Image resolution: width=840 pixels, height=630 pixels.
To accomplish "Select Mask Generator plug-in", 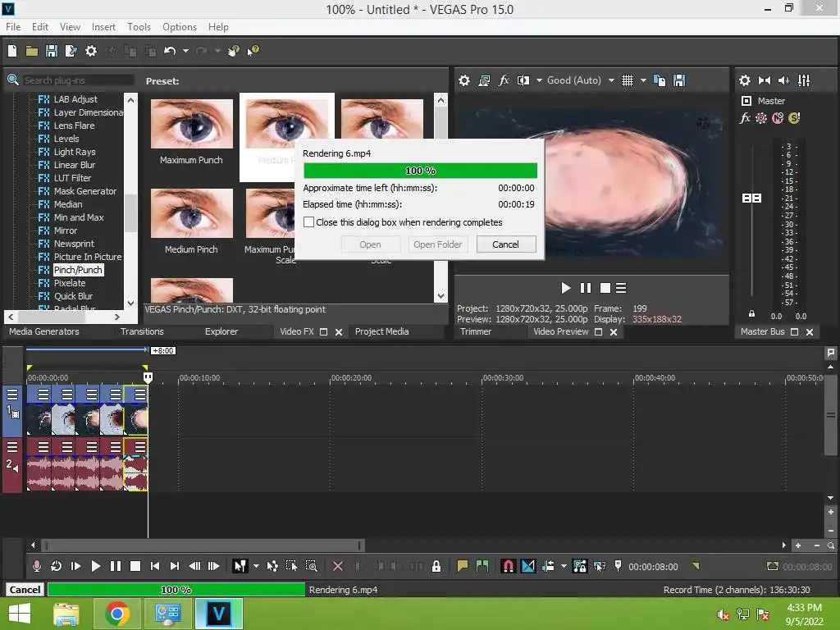I will (x=84, y=191).
